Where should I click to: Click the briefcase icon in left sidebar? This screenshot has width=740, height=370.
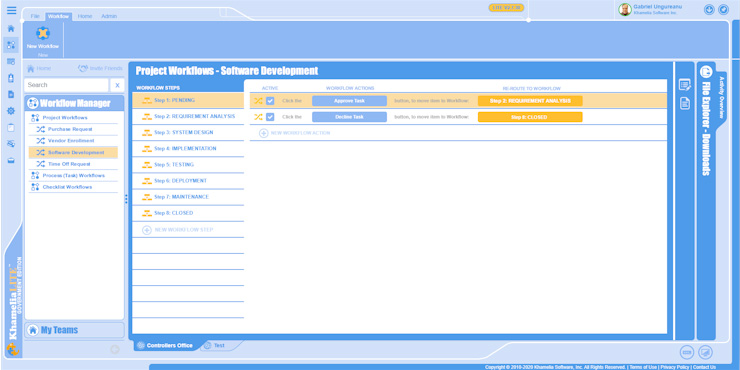pyautogui.click(x=11, y=160)
